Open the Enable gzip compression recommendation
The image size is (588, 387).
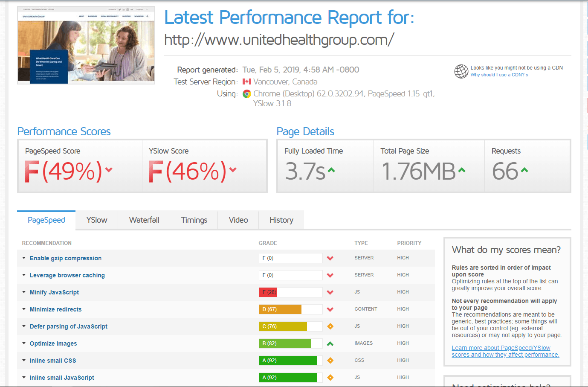[x=66, y=258]
